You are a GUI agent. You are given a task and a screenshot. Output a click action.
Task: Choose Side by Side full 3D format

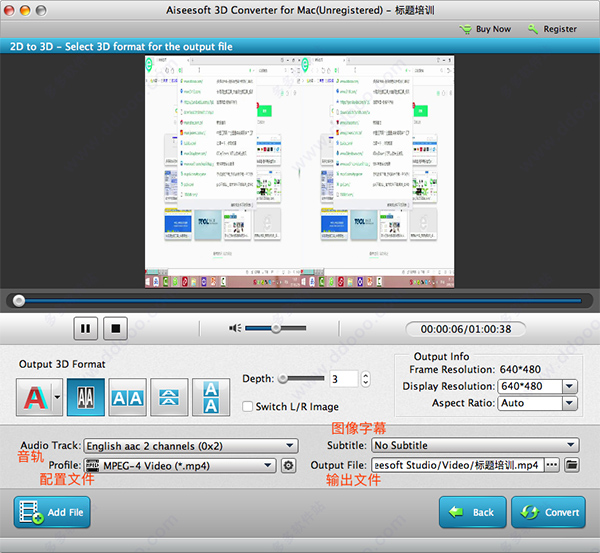coord(127,397)
